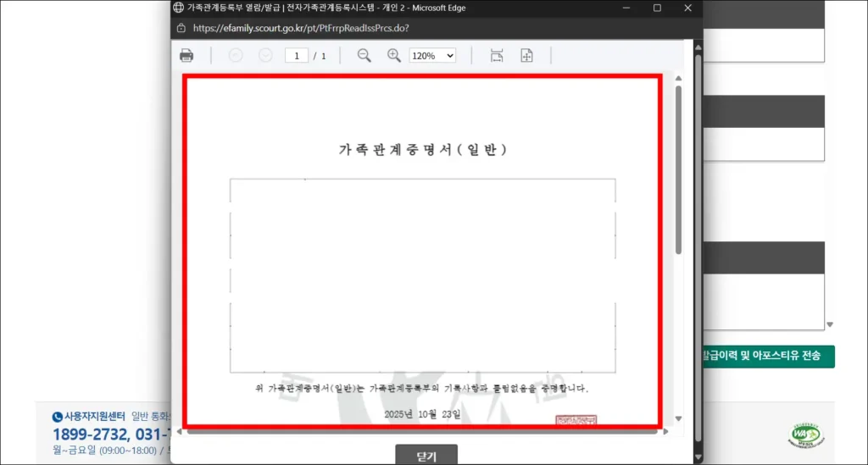This screenshot has width=868, height=465.
Task: Minimize the Microsoft Edge popup window
Action: (x=626, y=8)
